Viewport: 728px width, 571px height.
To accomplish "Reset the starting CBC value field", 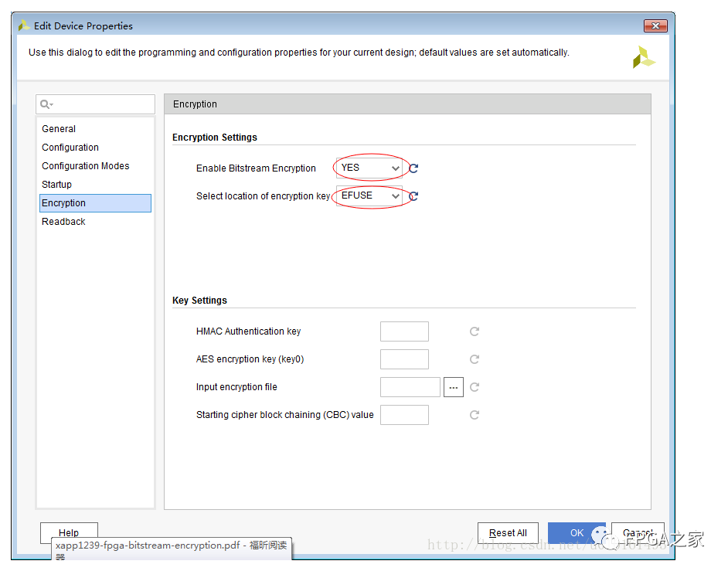I will 474,415.
